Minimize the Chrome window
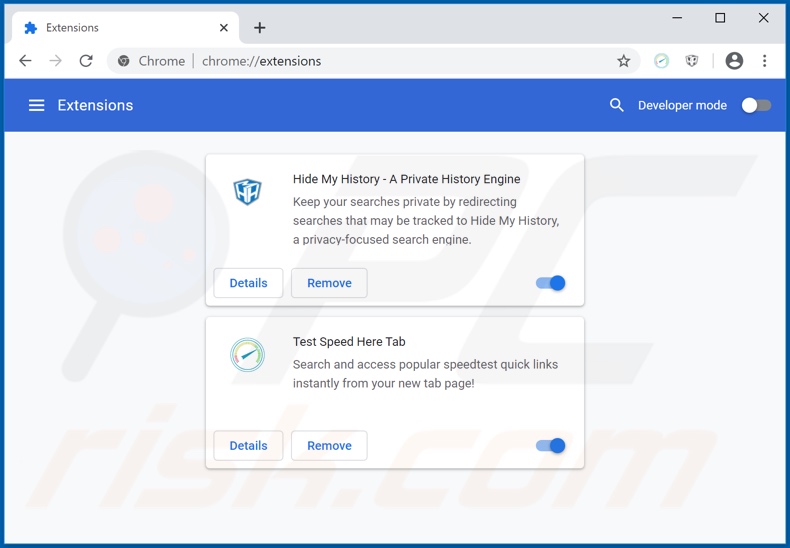The width and height of the screenshot is (790, 548). click(x=677, y=18)
